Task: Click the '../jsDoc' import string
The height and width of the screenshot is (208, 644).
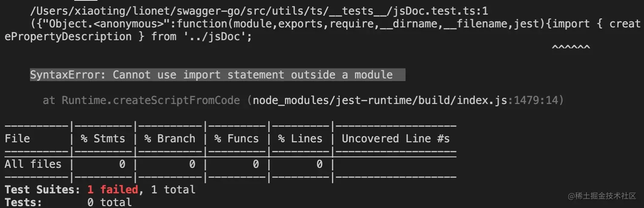Action: click(212, 36)
